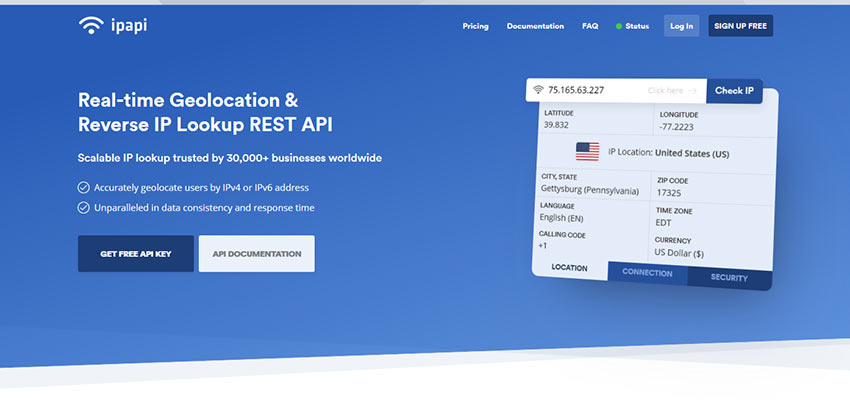
Task: Click the 'Real-time Geolocation &' heading
Action: 188,100
